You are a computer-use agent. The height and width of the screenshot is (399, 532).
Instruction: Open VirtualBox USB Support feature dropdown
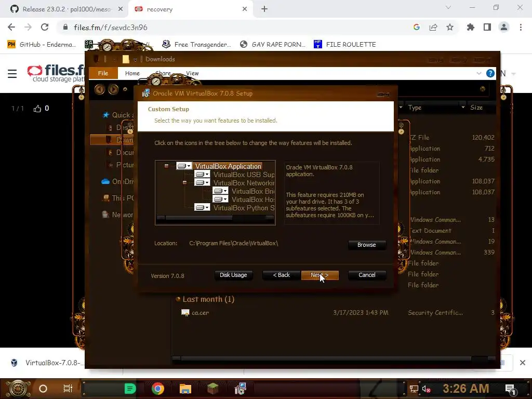[202, 175]
